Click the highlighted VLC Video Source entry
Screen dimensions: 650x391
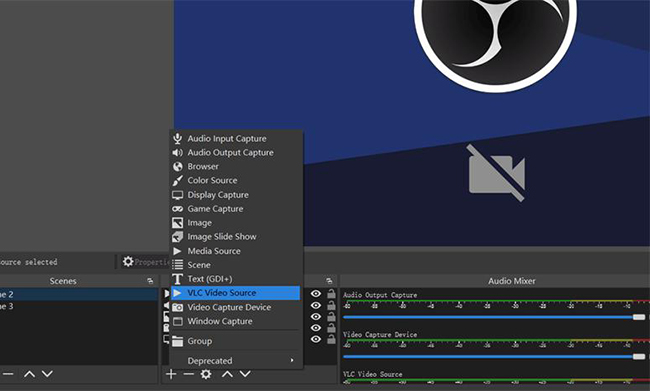tap(235, 293)
